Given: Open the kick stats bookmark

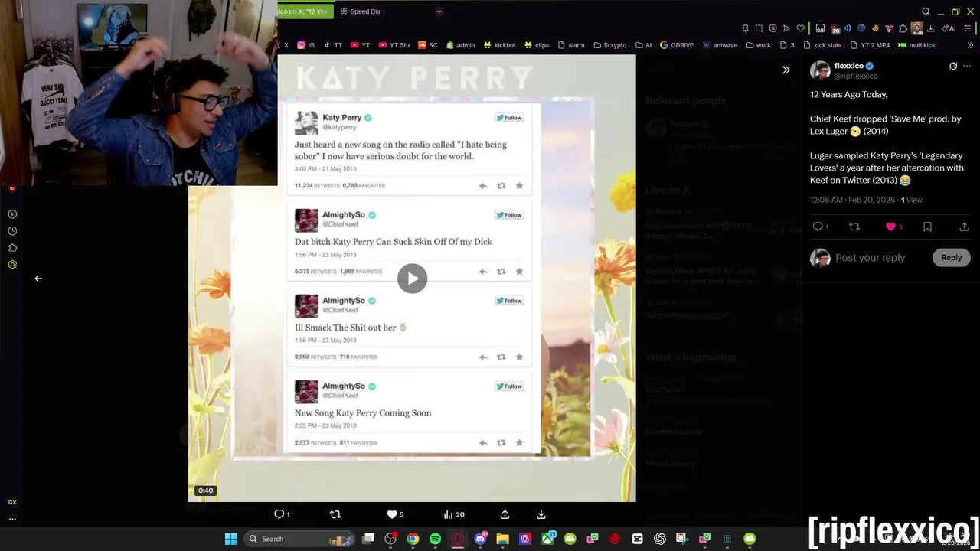Looking at the screenshot, I should [x=822, y=45].
